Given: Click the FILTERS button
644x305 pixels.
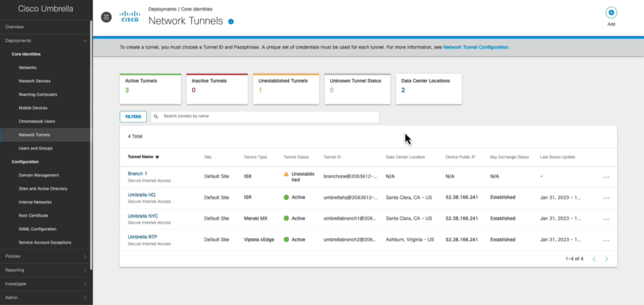Looking at the screenshot, I should (x=133, y=116).
